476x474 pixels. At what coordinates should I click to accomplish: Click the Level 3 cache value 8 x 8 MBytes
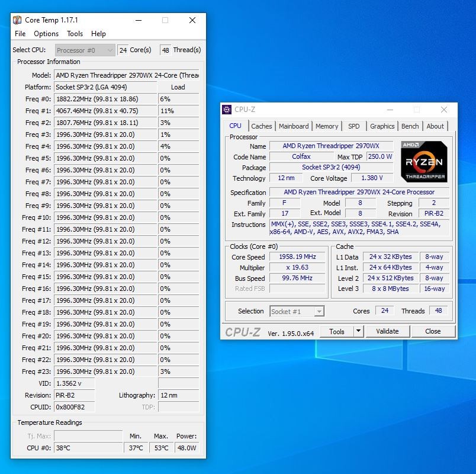(390, 289)
